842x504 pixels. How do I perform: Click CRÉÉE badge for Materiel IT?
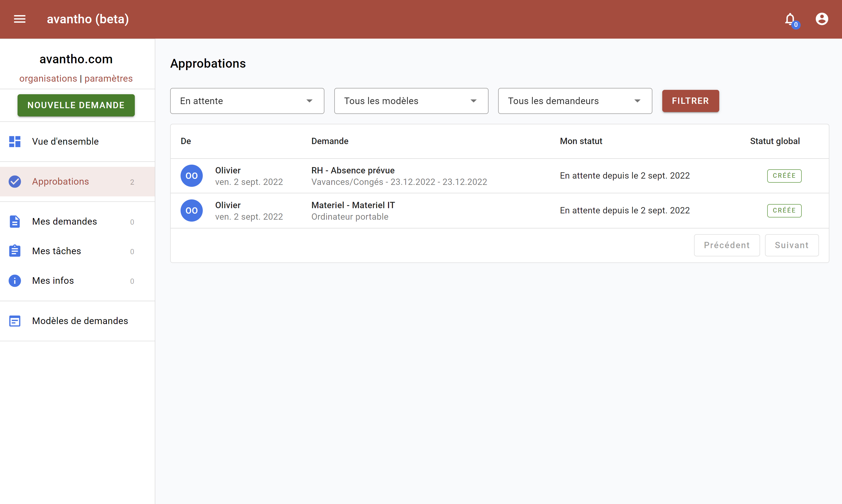pyautogui.click(x=784, y=211)
